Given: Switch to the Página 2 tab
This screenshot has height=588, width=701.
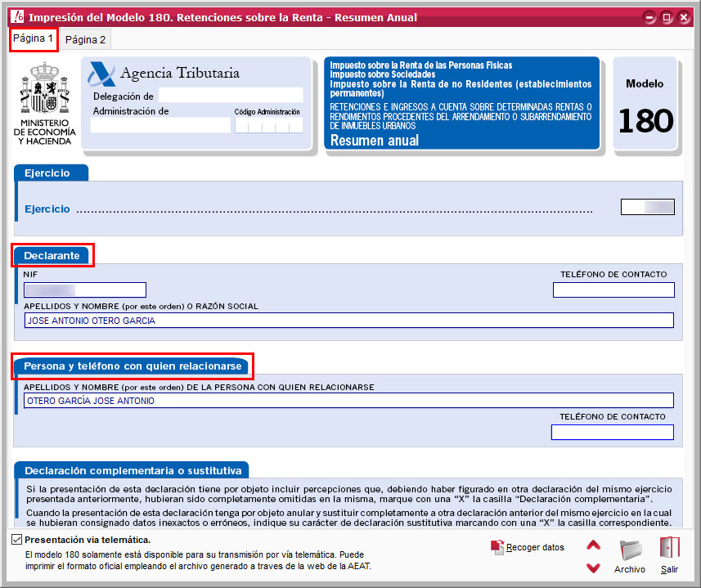Looking at the screenshot, I should [x=85, y=40].
